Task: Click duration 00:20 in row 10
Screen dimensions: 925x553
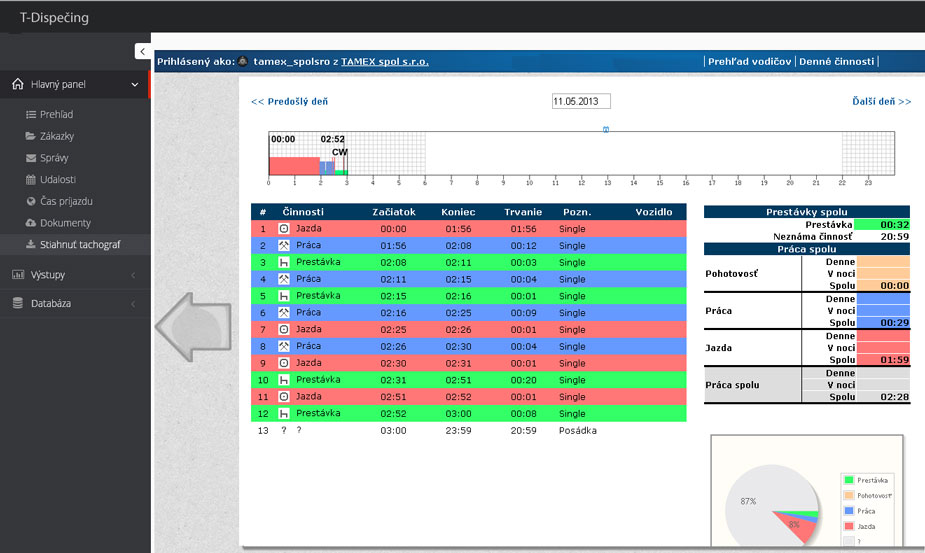Action: (x=524, y=380)
